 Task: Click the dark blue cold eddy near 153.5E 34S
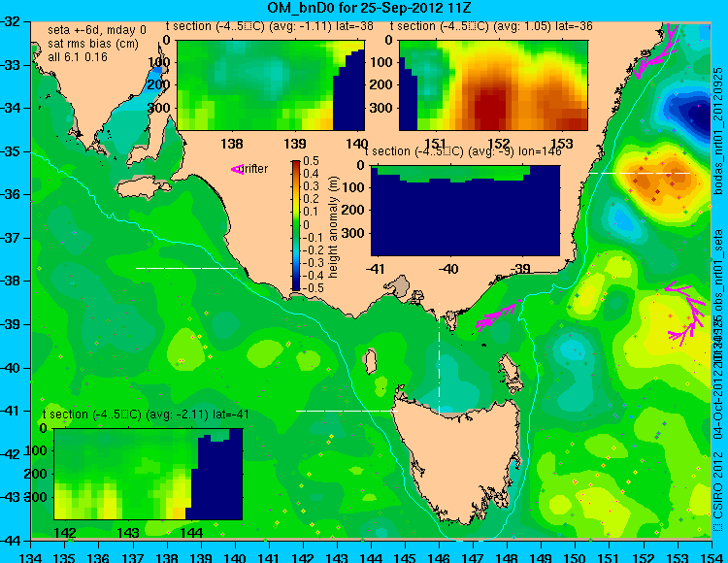(x=692, y=112)
